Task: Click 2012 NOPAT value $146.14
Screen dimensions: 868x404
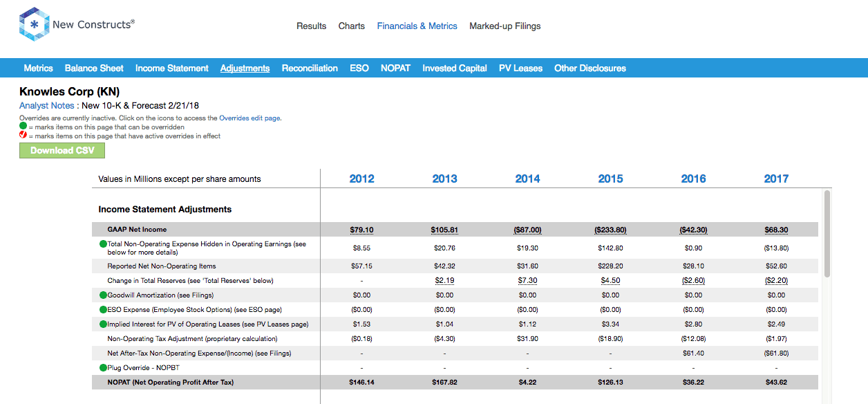Action: tap(361, 383)
